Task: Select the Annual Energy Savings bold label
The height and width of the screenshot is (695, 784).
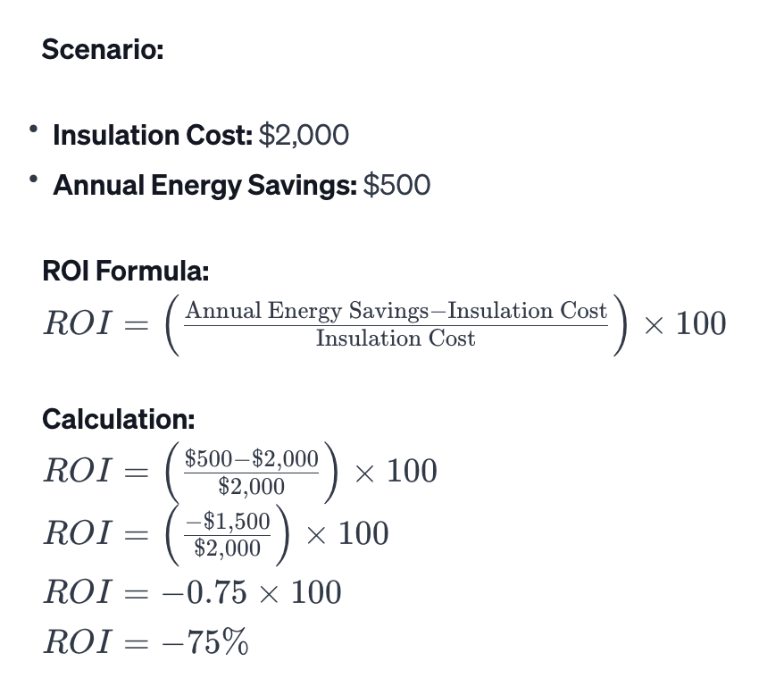Action: pos(204,185)
